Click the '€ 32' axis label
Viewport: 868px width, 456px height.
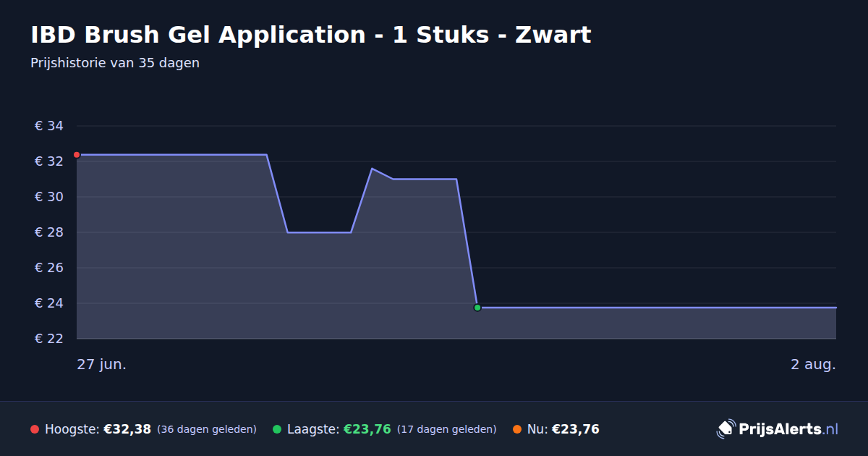click(49, 161)
